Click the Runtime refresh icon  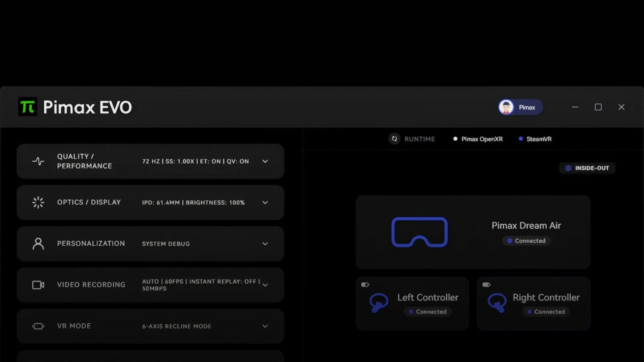click(x=394, y=139)
